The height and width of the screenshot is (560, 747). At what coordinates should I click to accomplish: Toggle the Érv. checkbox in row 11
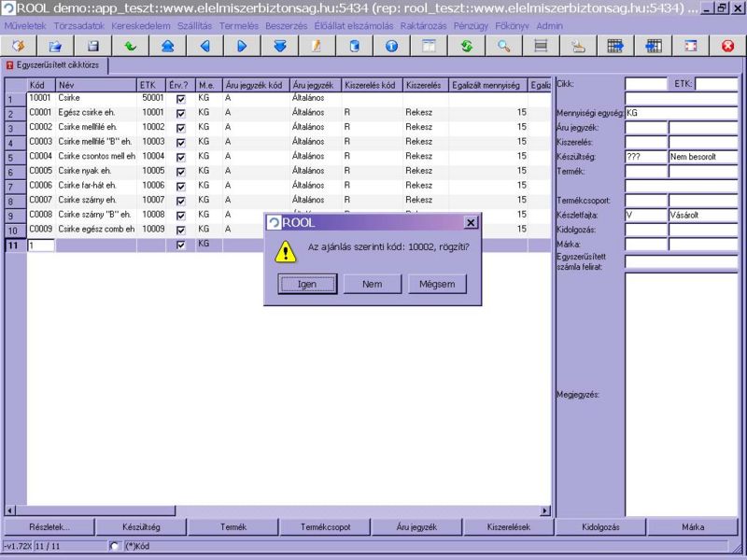click(x=181, y=245)
